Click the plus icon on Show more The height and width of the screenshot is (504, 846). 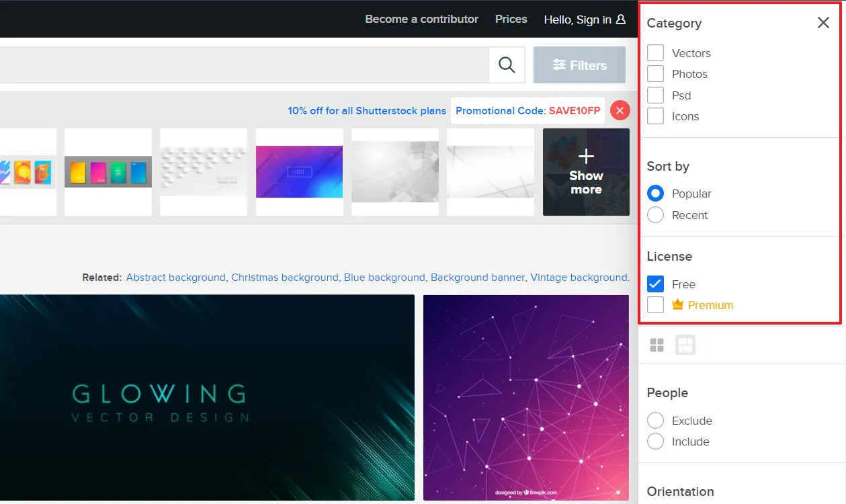point(586,157)
